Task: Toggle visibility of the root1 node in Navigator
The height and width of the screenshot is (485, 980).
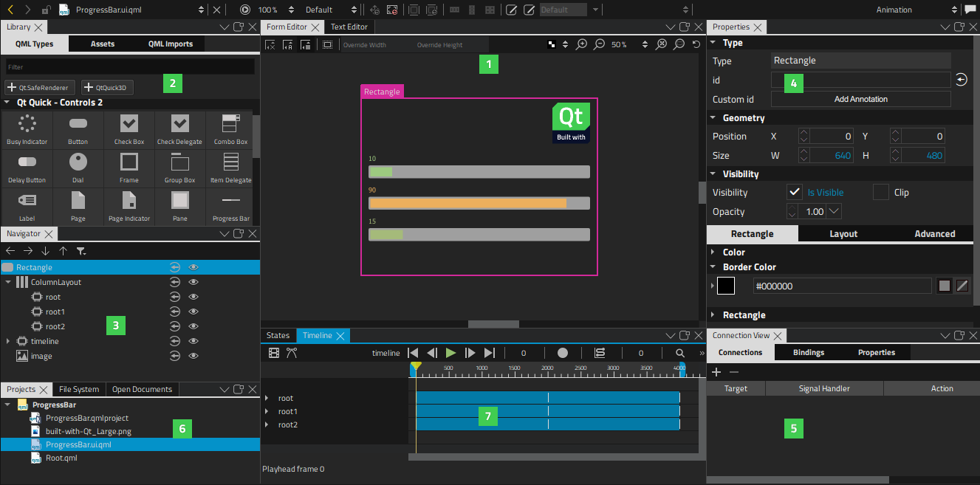Action: [x=193, y=311]
